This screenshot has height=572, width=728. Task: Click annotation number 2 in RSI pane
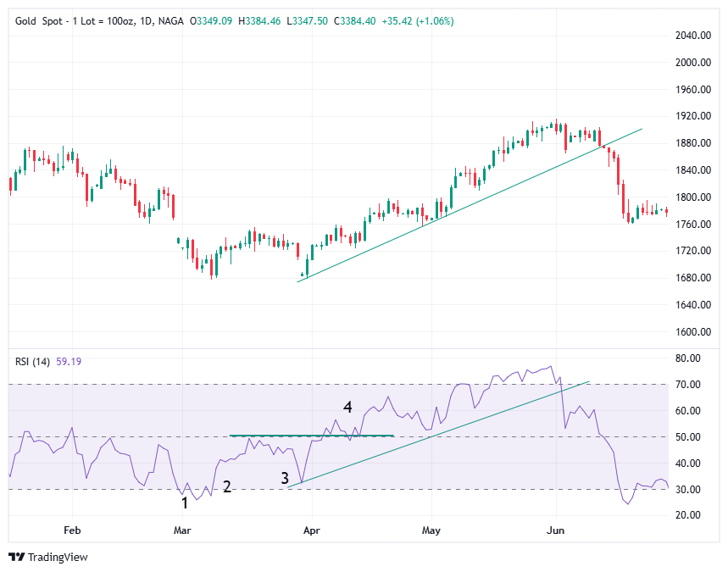pos(226,486)
